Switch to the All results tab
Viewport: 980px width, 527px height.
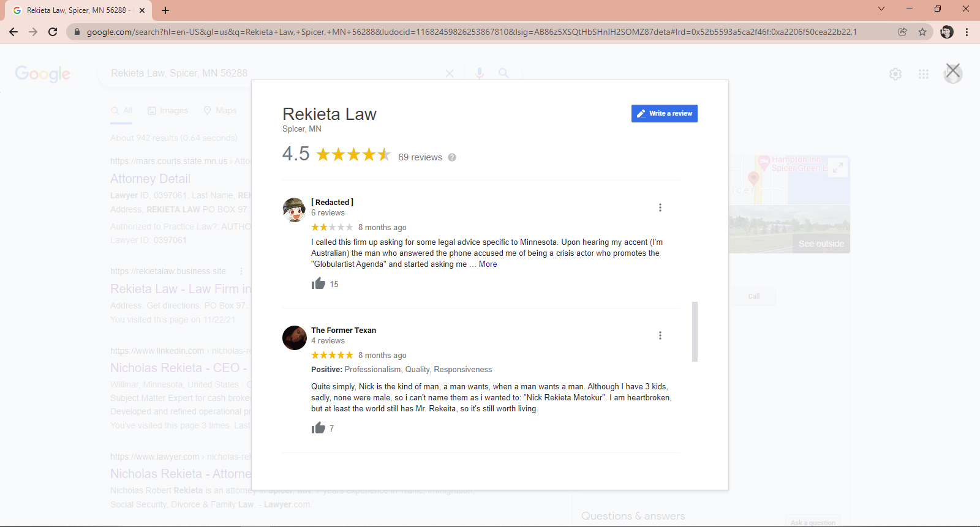click(121, 111)
